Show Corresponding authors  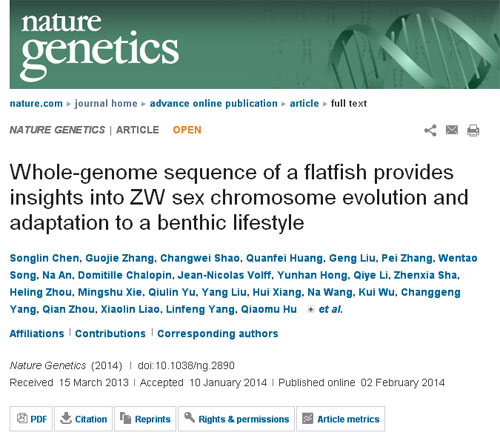click(x=218, y=334)
